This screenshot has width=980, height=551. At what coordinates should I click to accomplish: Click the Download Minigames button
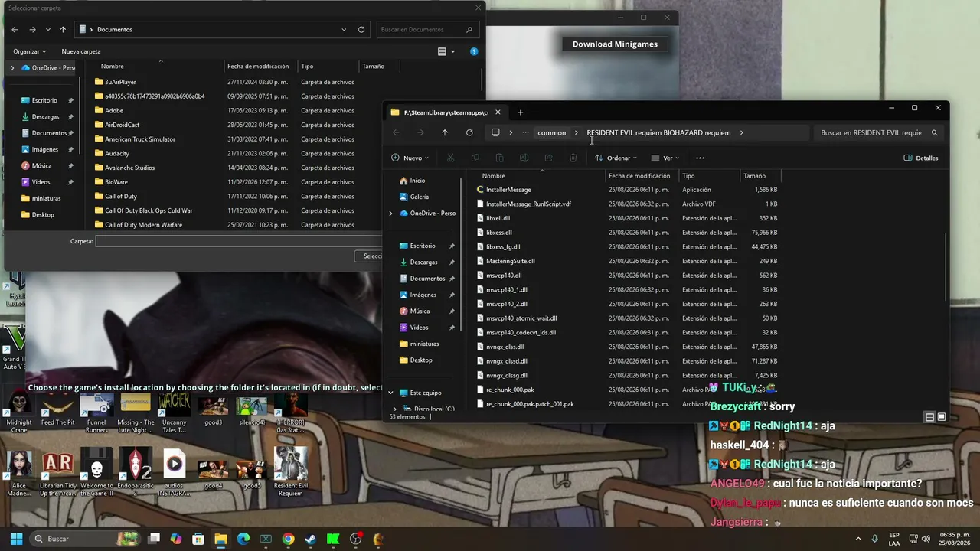point(615,44)
